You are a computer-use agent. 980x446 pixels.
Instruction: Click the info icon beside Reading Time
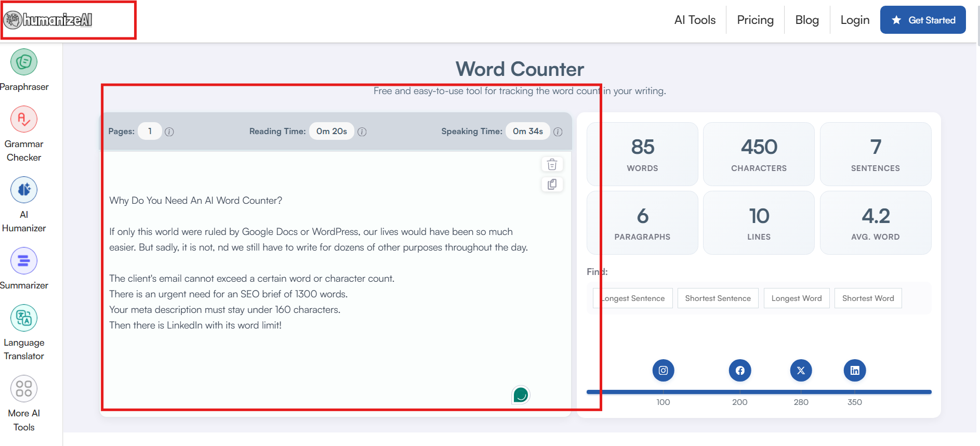pyautogui.click(x=362, y=132)
